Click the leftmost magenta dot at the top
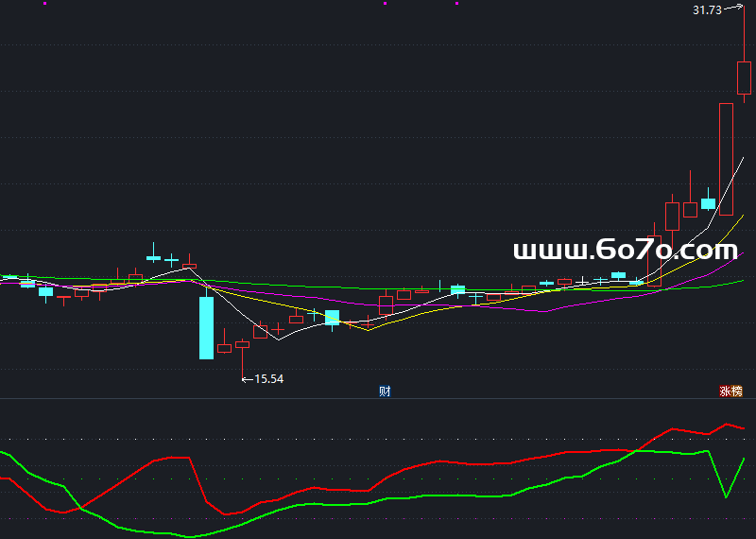 coord(44,4)
